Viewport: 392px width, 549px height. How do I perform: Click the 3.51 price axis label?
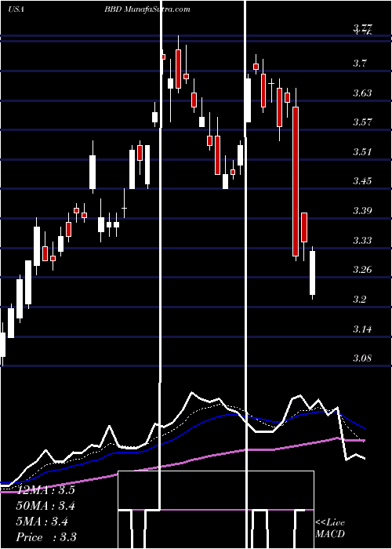tap(362, 152)
